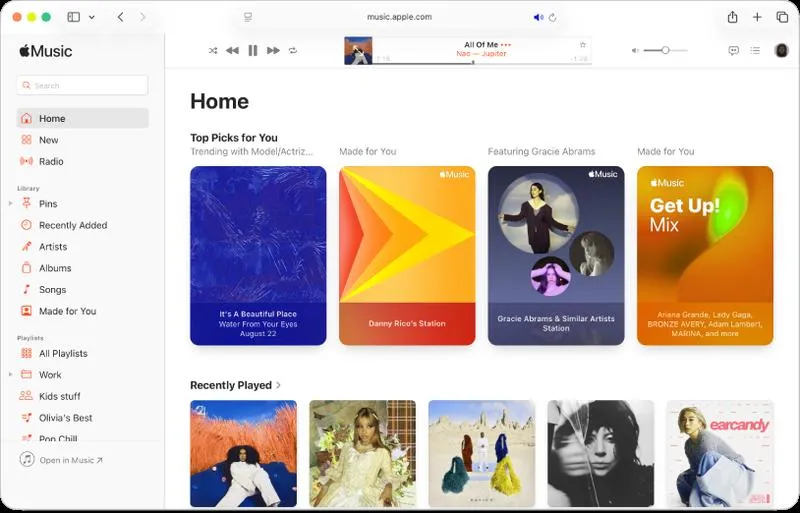The width and height of the screenshot is (800, 513).
Task: Open the Get Up! Mix card
Action: [x=705, y=256]
